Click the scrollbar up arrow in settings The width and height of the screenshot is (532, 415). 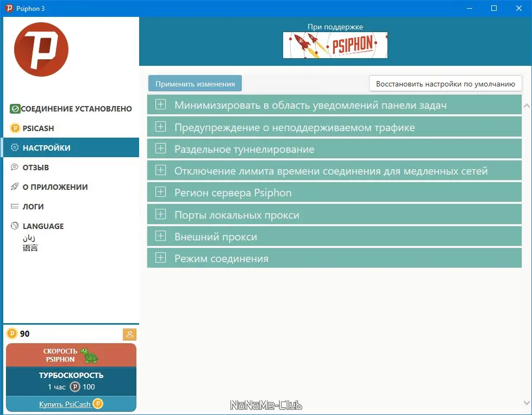click(527, 106)
